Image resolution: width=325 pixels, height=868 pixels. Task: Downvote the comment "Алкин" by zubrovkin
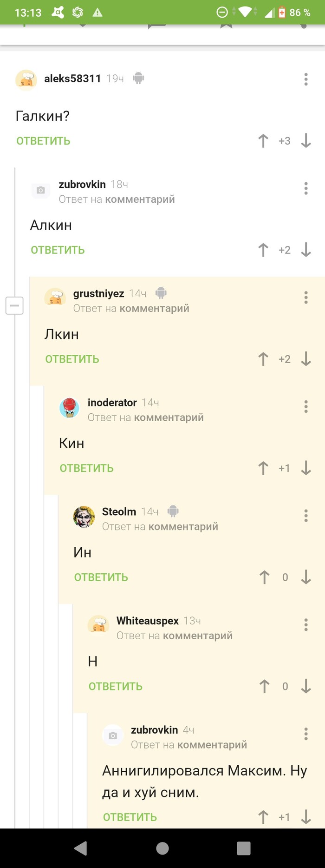tap(306, 250)
